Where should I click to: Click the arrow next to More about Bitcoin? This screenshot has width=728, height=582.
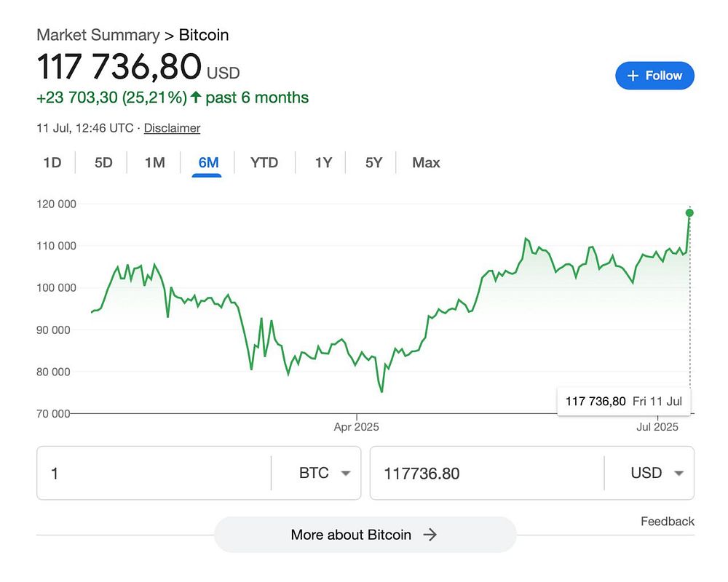pyautogui.click(x=430, y=535)
